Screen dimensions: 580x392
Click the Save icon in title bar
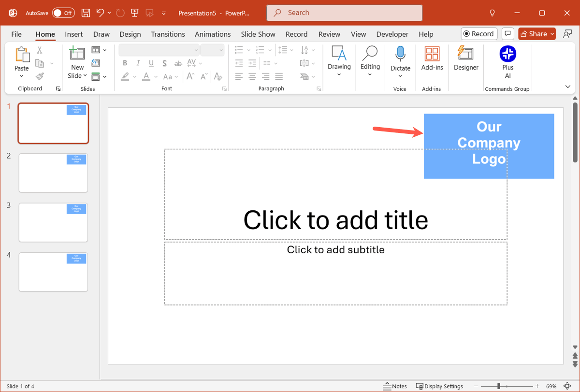tap(86, 13)
